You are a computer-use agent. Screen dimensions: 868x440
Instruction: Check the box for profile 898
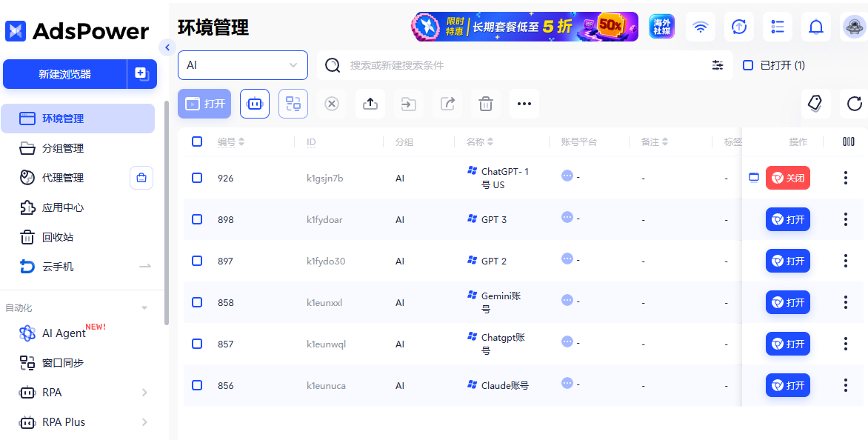click(x=197, y=219)
